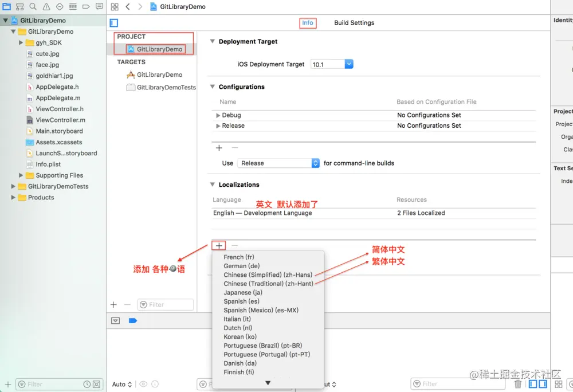The image size is (573, 392).
Task: Open the Issue navigator warning icon
Action: (46, 6)
